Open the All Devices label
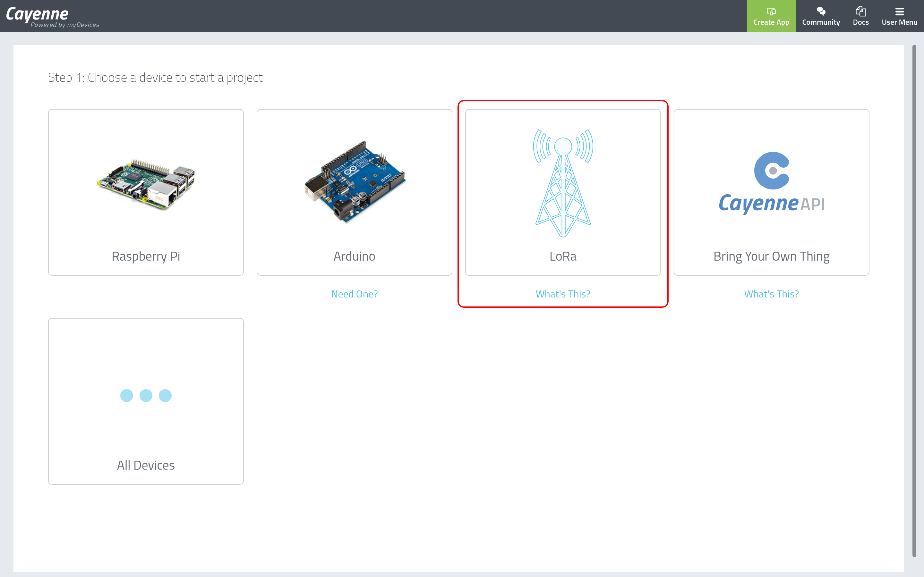This screenshot has height=577, width=924. tap(146, 465)
